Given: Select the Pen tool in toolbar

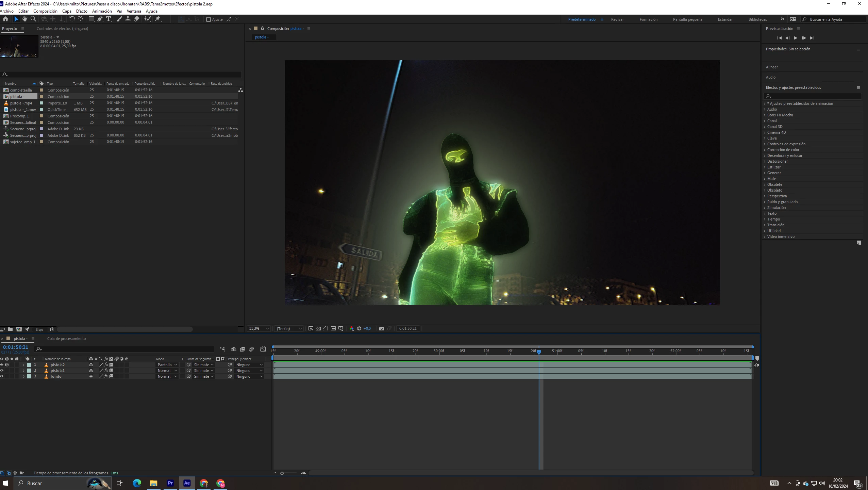Looking at the screenshot, I should point(100,19).
